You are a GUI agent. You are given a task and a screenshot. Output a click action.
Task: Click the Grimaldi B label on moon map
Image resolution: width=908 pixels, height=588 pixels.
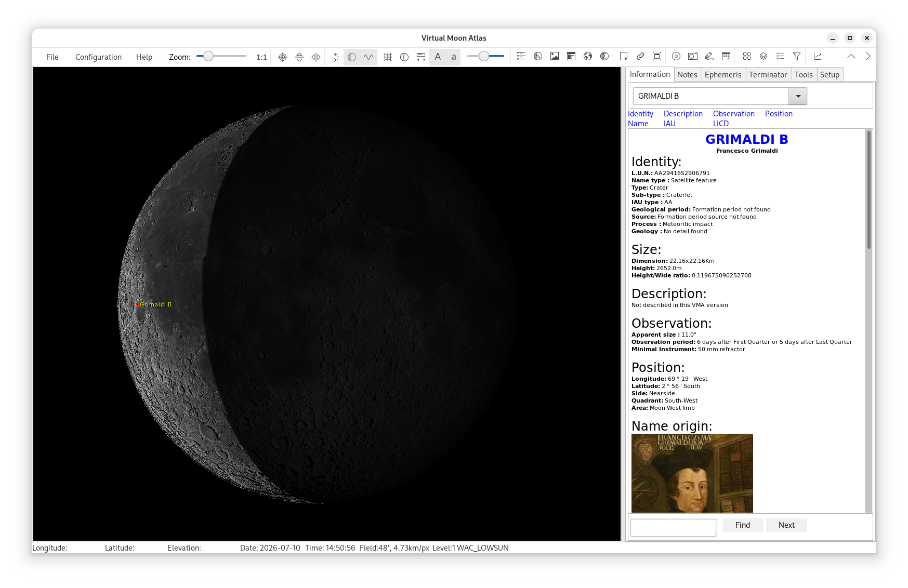tap(155, 304)
